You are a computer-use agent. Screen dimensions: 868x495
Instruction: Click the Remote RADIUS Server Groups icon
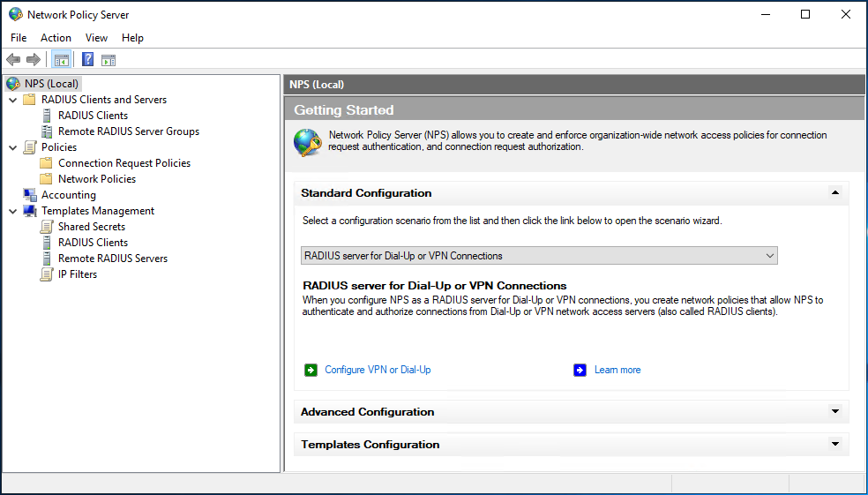coord(47,131)
